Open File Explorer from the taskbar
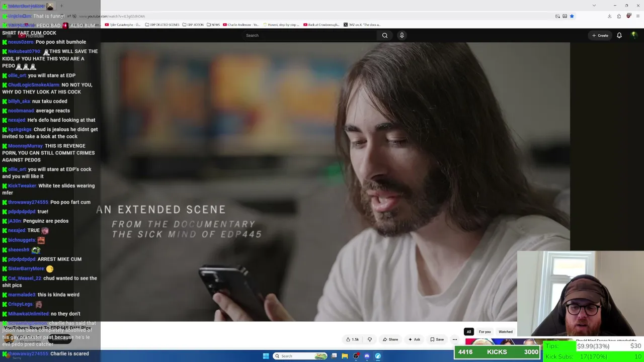This screenshot has width=644, height=362. coord(345,356)
